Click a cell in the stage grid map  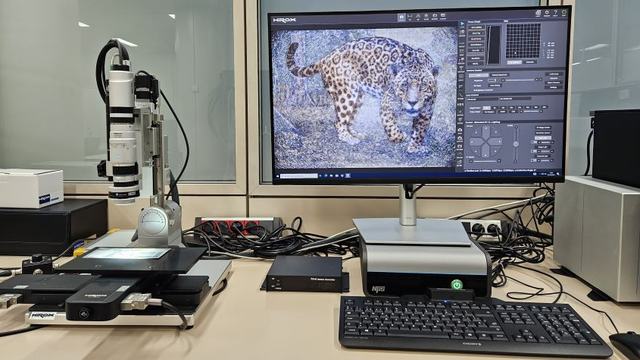point(523,40)
